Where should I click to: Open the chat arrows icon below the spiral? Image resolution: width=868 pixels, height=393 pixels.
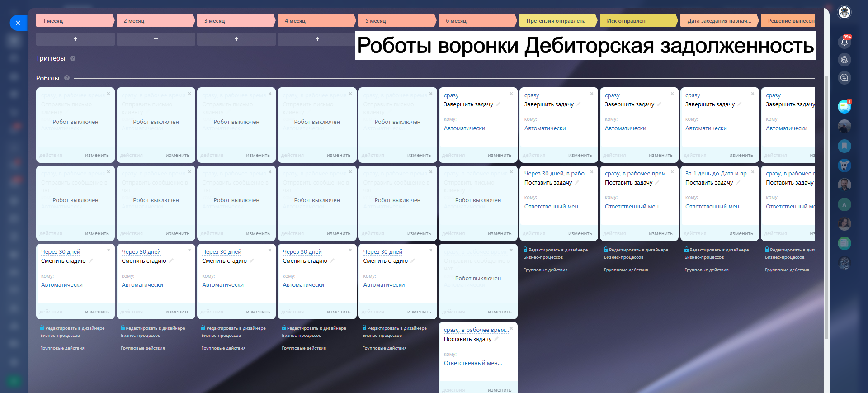pos(844,78)
